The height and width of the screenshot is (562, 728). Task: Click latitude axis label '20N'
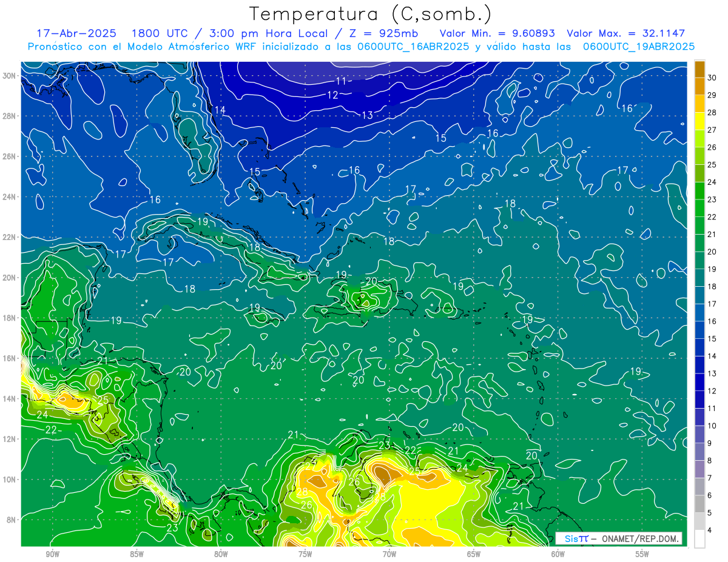(x=9, y=278)
